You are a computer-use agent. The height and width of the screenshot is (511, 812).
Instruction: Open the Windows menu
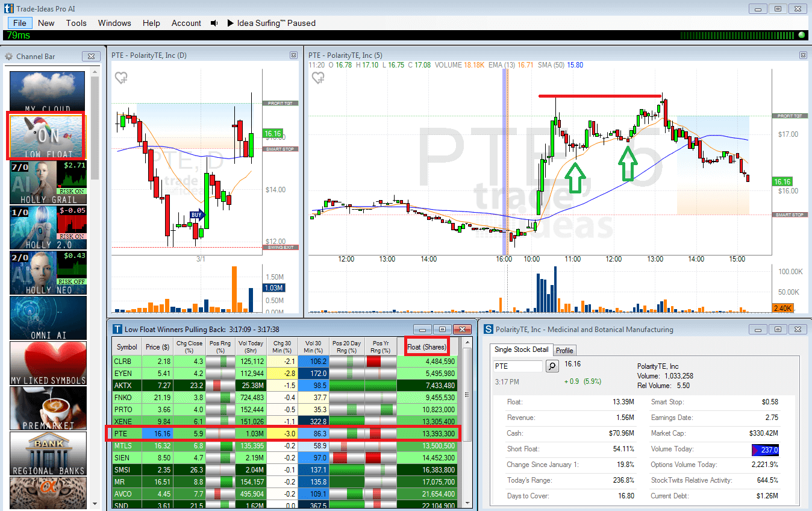pos(114,23)
